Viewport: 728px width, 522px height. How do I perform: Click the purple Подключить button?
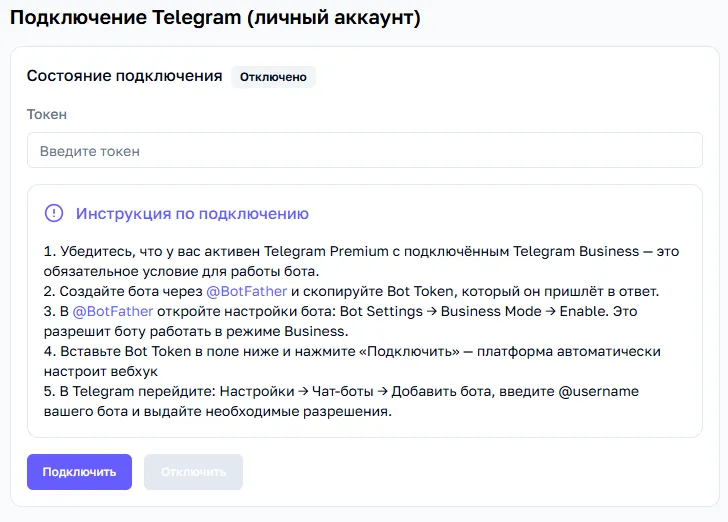(79, 472)
